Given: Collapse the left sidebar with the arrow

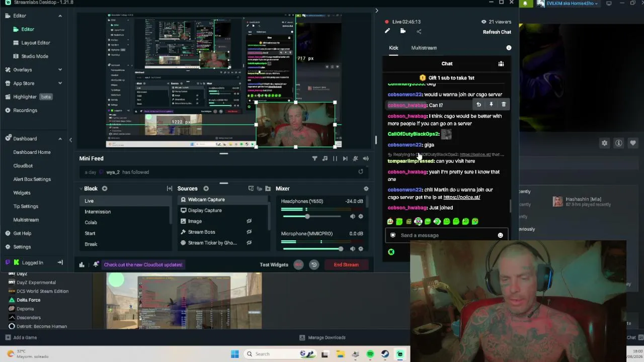Looking at the screenshot, I should click(x=70, y=140).
